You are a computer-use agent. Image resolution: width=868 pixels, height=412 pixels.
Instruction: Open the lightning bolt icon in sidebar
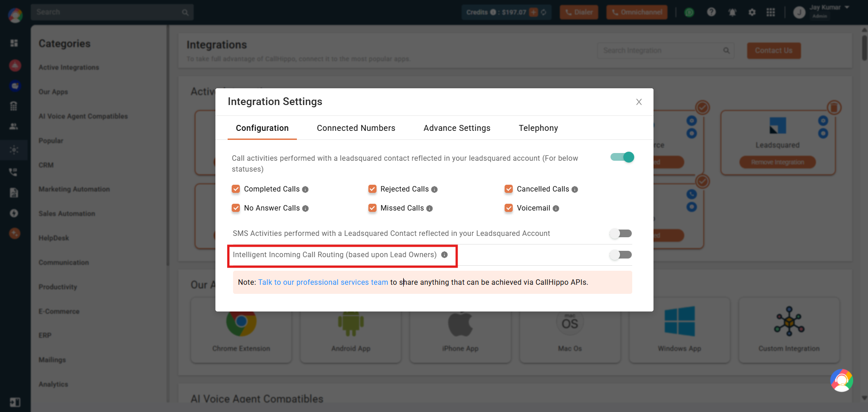click(x=14, y=213)
